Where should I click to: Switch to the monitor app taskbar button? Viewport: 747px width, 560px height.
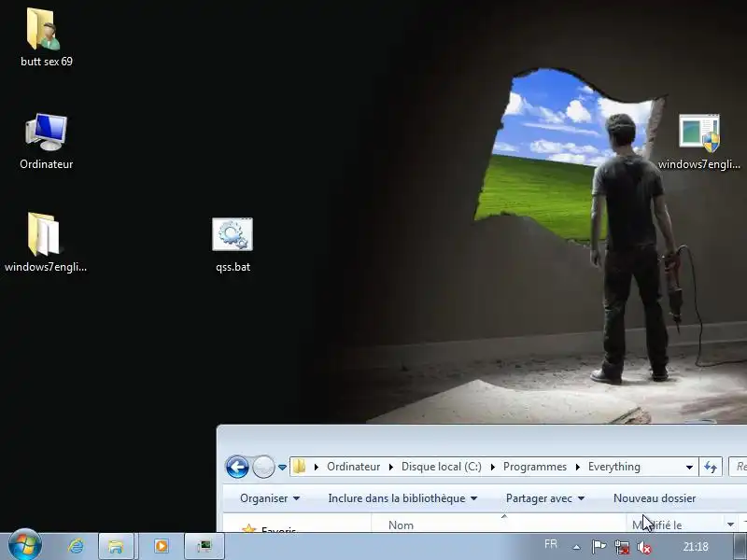coord(204,546)
